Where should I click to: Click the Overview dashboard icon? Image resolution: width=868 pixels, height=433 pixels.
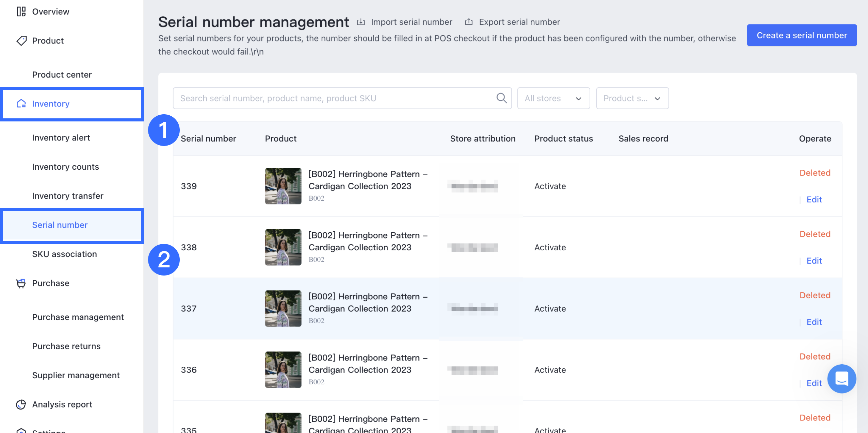coord(21,12)
